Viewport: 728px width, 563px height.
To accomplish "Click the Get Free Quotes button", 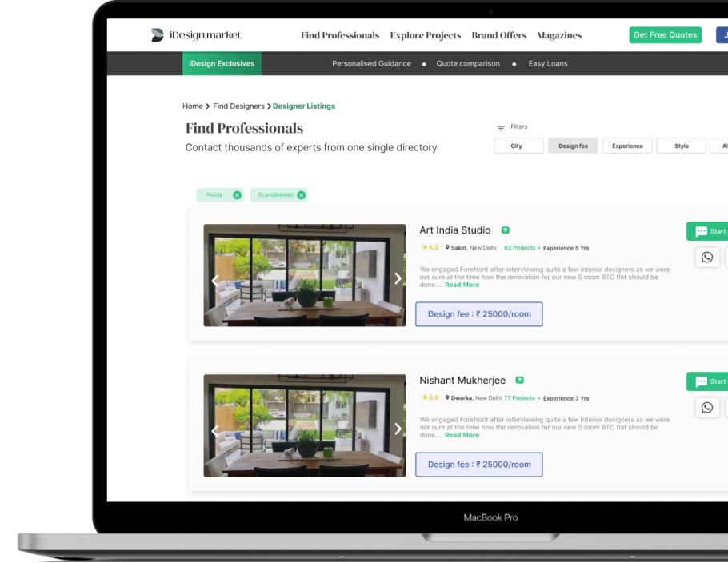I will [665, 35].
